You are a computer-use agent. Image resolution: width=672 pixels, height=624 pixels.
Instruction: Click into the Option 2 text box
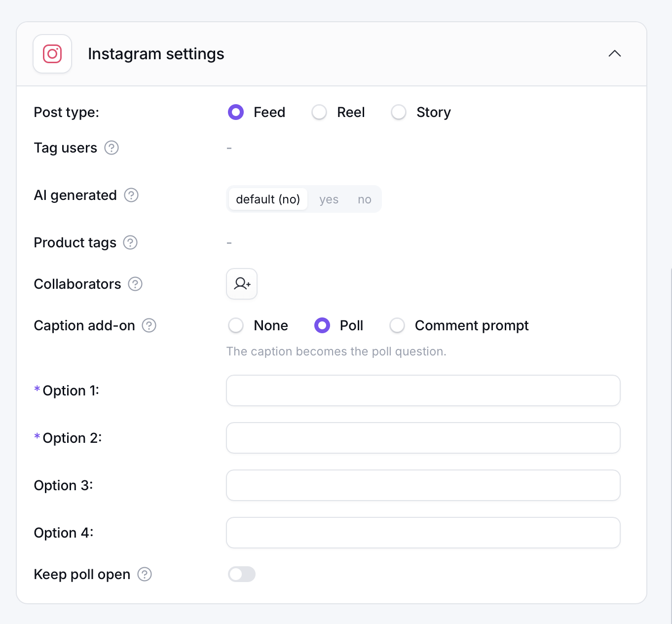coord(423,438)
